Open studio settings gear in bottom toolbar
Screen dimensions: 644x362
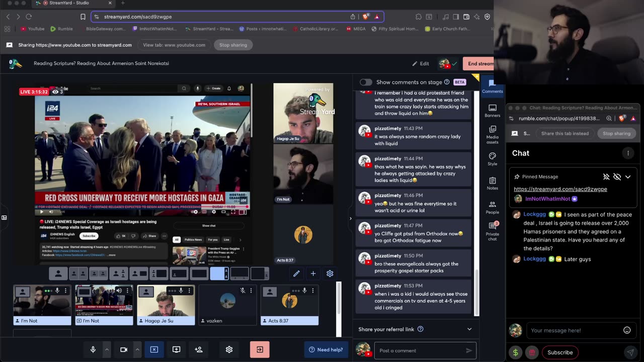point(229,349)
